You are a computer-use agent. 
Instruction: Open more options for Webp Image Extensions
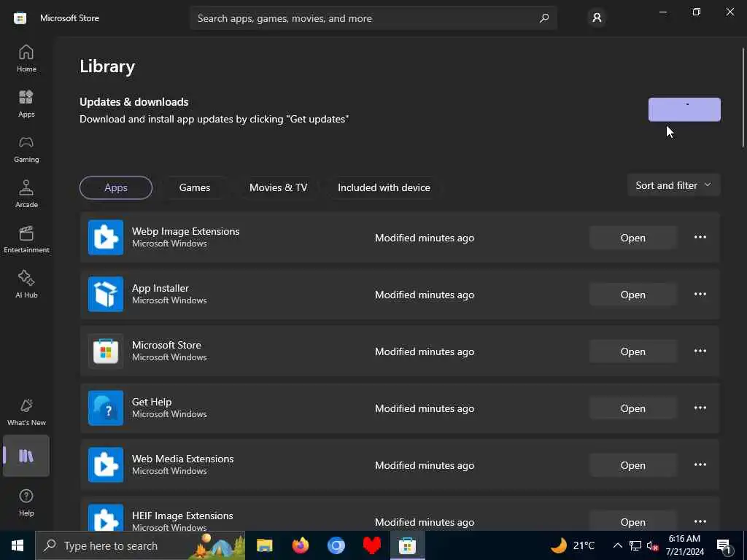[700, 237]
